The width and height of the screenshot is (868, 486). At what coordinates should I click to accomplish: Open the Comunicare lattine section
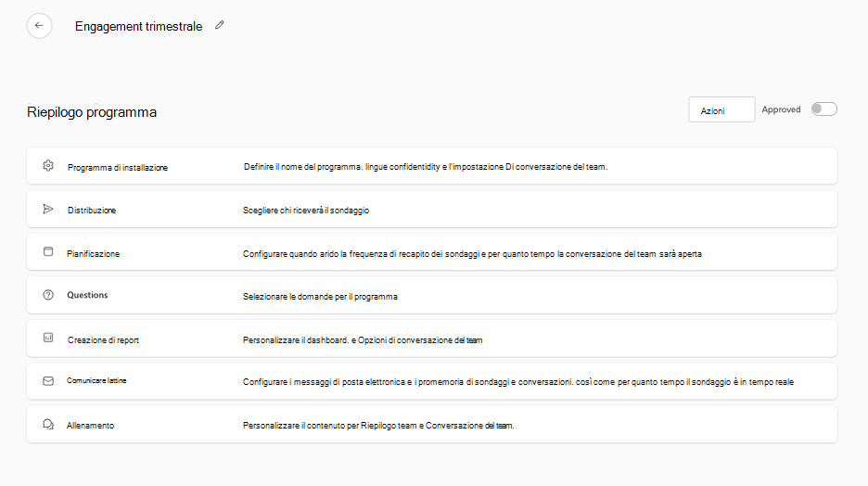coord(432,381)
